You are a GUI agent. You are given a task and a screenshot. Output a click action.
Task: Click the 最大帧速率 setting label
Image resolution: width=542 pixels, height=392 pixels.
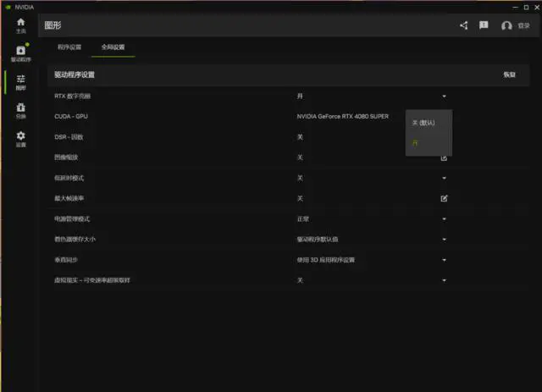69,198
